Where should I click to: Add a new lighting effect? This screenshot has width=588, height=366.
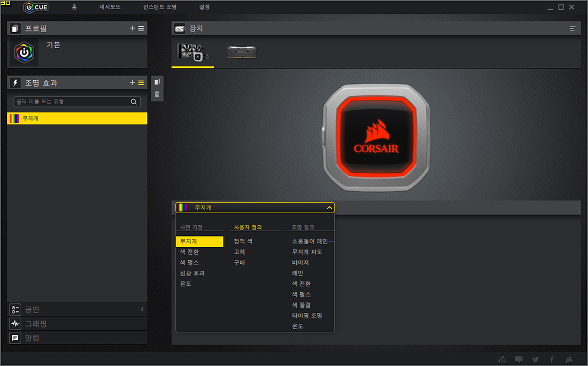132,82
